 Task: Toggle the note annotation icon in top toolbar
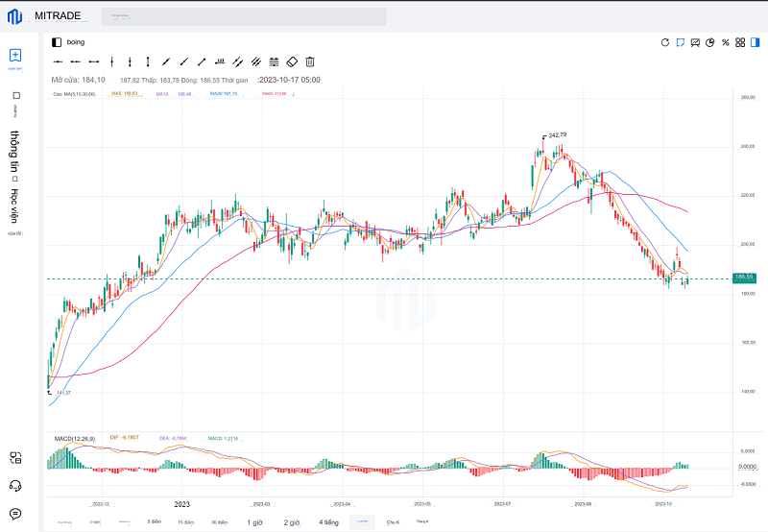(x=680, y=42)
